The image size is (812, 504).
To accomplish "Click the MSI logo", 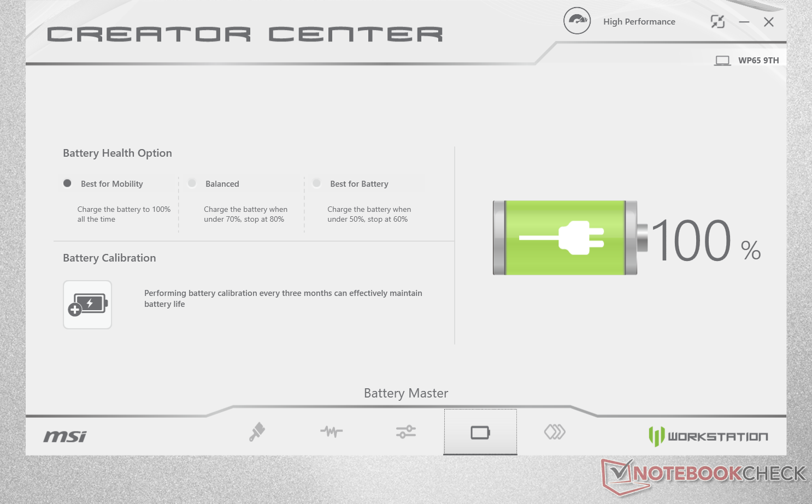I will coord(65,436).
